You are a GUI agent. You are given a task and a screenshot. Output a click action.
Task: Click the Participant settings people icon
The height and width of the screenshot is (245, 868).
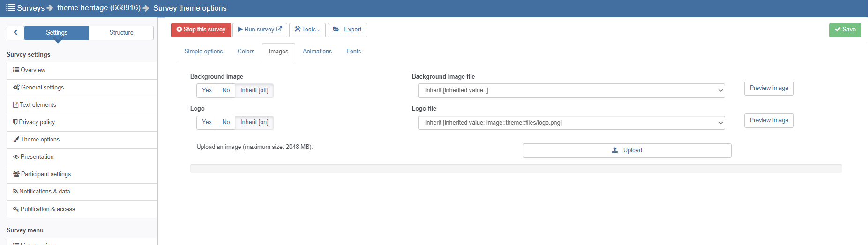click(16, 174)
